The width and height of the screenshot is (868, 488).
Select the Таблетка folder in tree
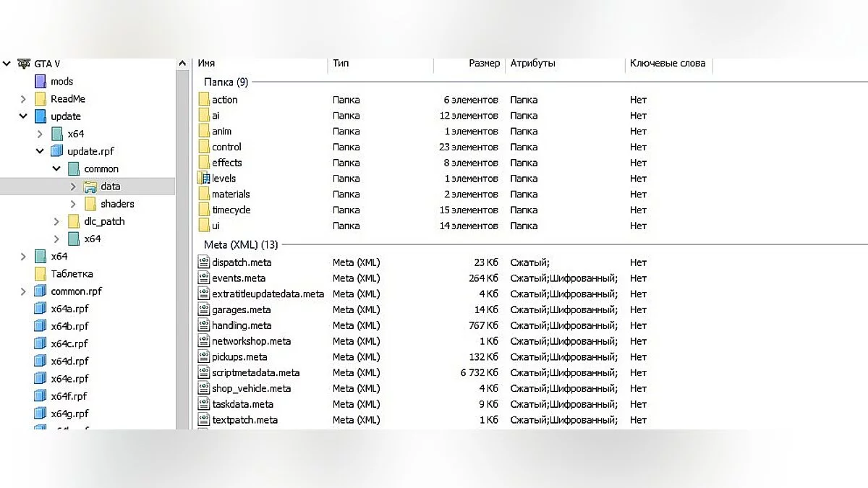72,274
